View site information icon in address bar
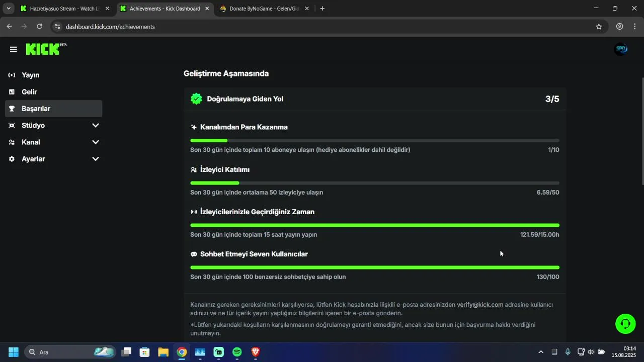644x362 pixels. pyautogui.click(x=57, y=27)
